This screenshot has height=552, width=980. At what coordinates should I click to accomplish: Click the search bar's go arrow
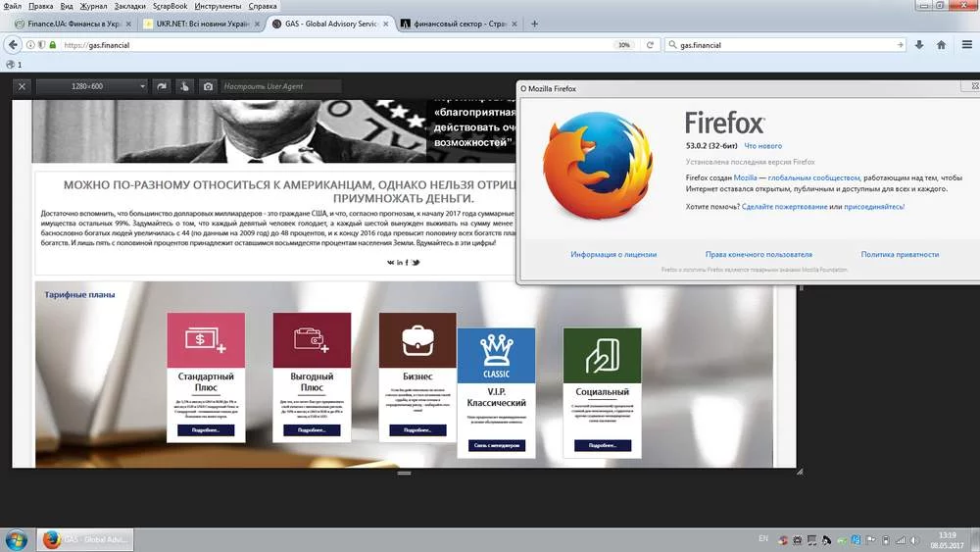900,45
